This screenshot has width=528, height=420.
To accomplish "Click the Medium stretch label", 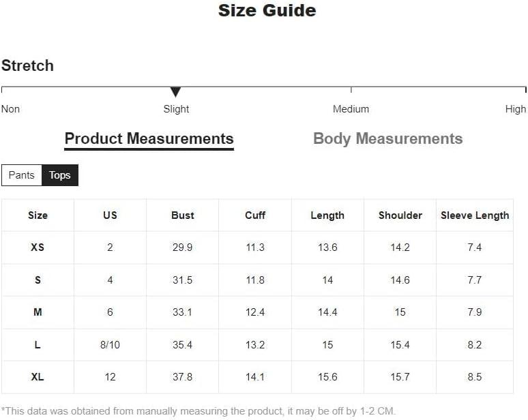I will tap(351, 109).
